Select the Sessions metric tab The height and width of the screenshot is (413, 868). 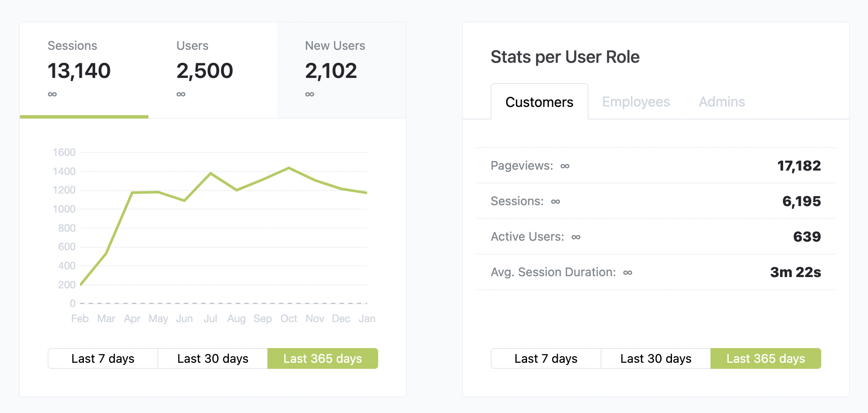84,70
